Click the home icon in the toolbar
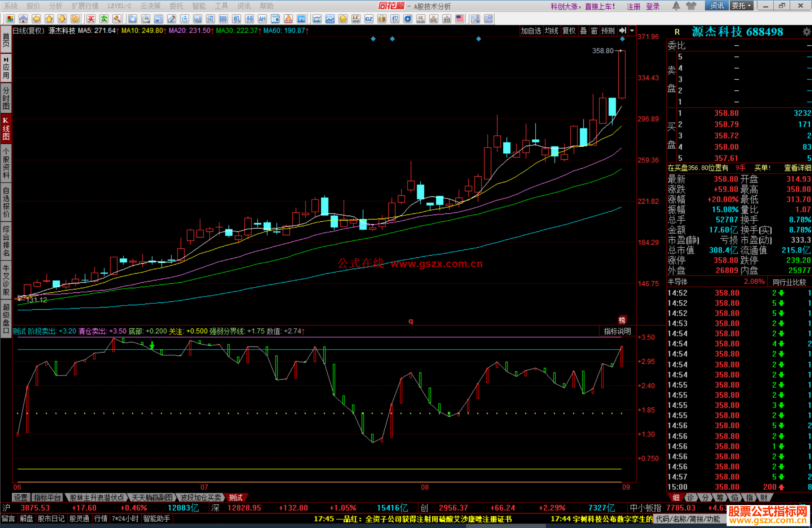 (23, 19)
